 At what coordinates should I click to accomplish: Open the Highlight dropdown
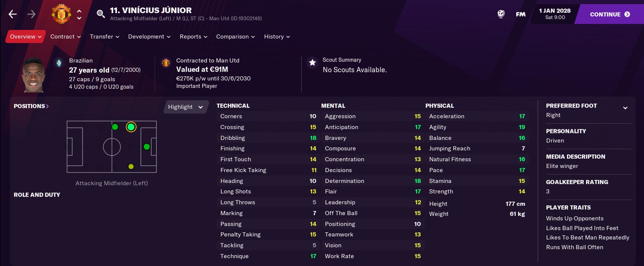click(x=186, y=107)
